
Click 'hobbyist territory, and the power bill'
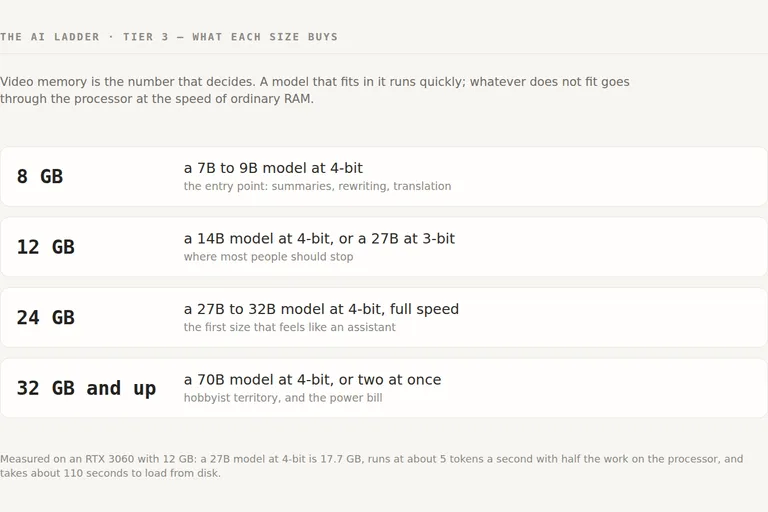coord(283,398)
